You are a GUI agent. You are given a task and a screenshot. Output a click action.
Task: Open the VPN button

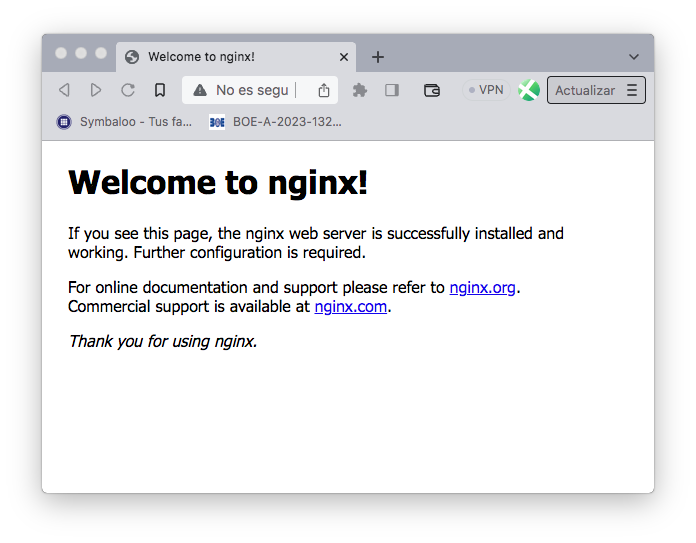tap(486, 90)
